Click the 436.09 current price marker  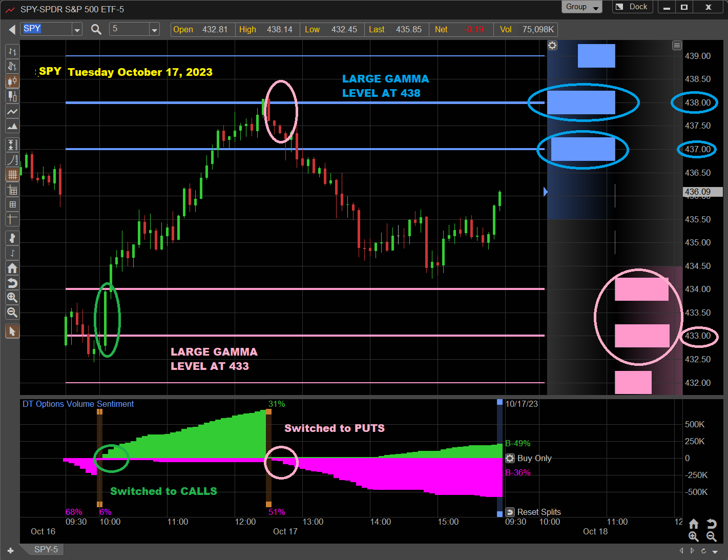point(703,192)
